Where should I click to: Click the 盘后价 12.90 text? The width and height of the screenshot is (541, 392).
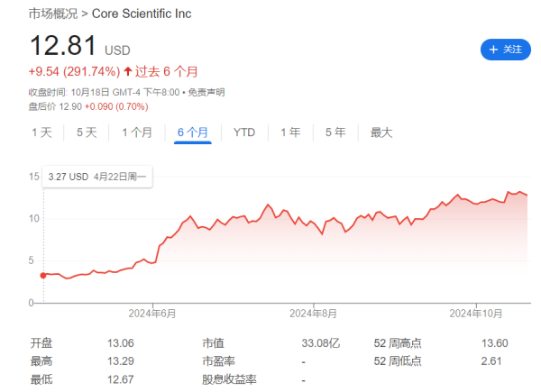[x=55, y=106]
